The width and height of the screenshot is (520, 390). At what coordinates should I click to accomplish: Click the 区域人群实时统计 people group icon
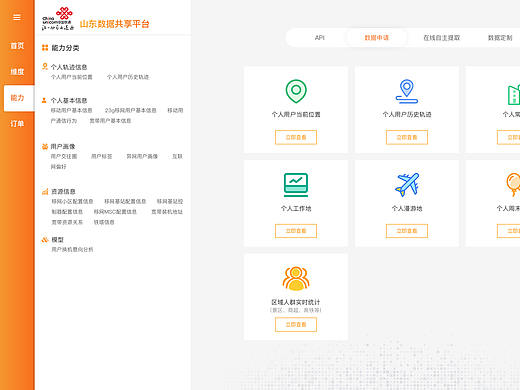pos(296,278)
